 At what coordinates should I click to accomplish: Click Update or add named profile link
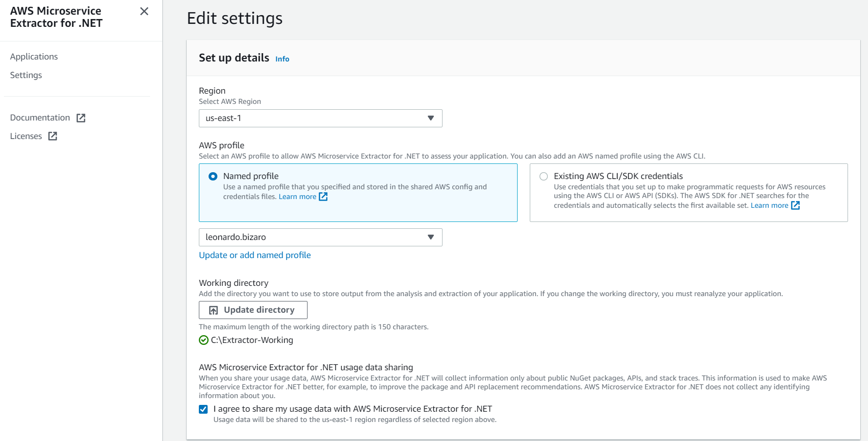[x=255, y=255]
